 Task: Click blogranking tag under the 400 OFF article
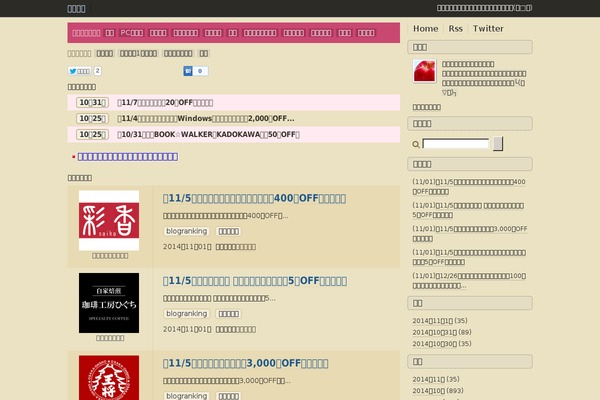[x=186, y=231]
